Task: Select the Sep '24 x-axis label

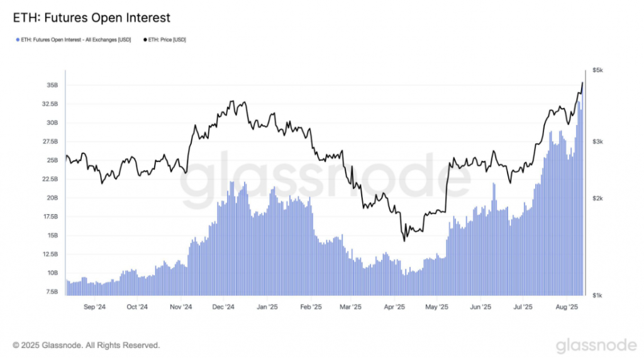Action: click(x=93, y=308)
